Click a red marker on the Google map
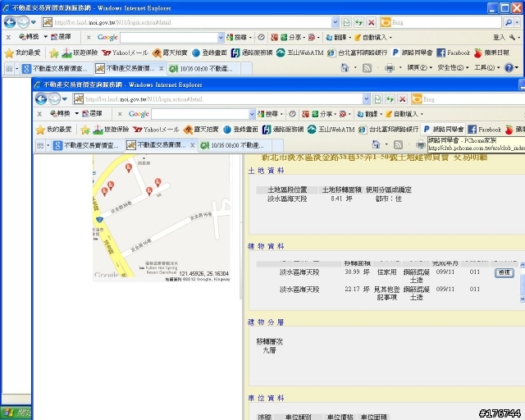This screenshot has height=420, width=525. (x=128, y=167)
